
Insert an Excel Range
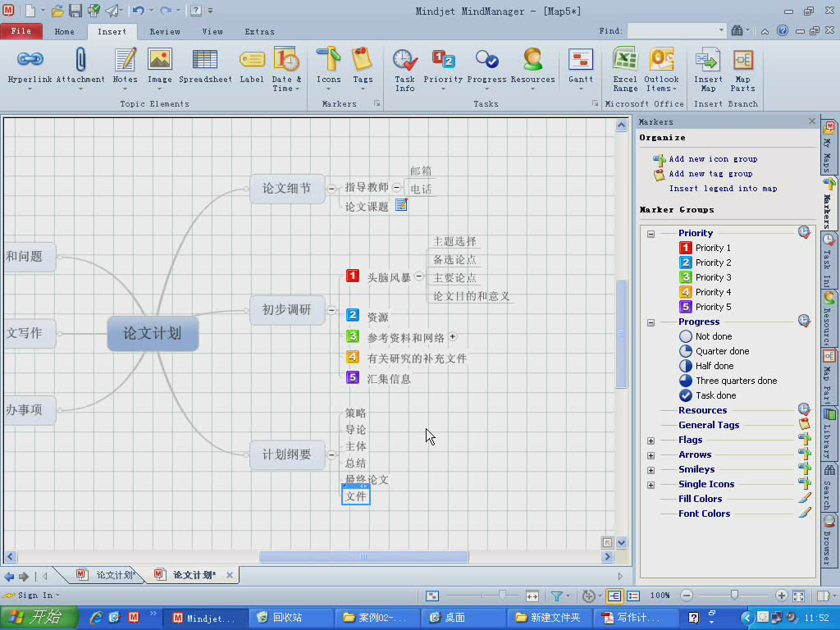[x=625, y=70]
